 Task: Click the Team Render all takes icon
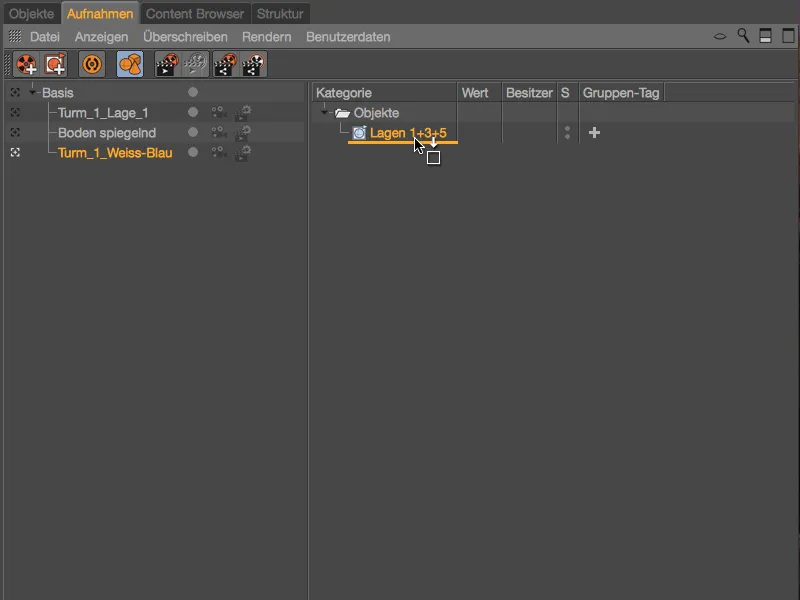(x=254, y=64)
